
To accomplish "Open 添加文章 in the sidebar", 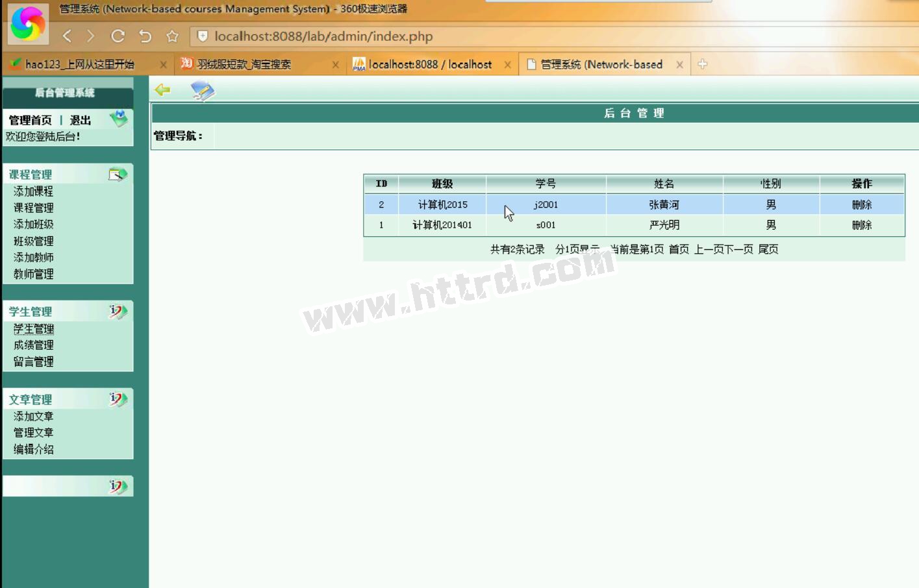I will pyautogui.click(x=34, y=417).
